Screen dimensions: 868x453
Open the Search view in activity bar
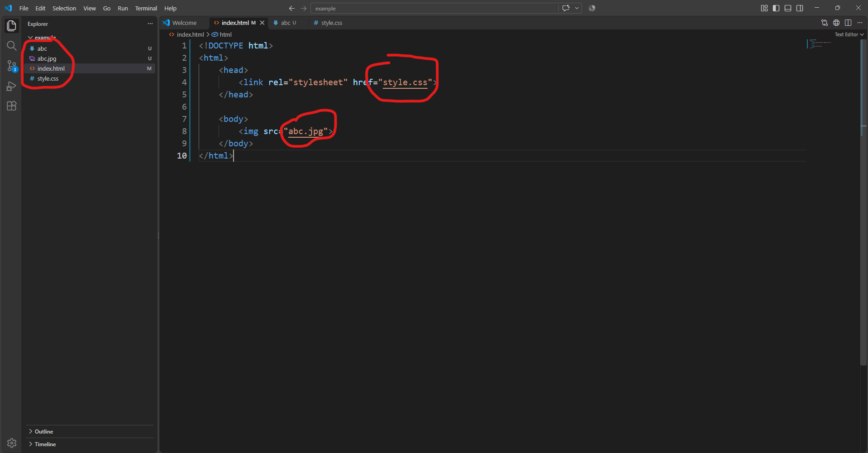point(12,46)
